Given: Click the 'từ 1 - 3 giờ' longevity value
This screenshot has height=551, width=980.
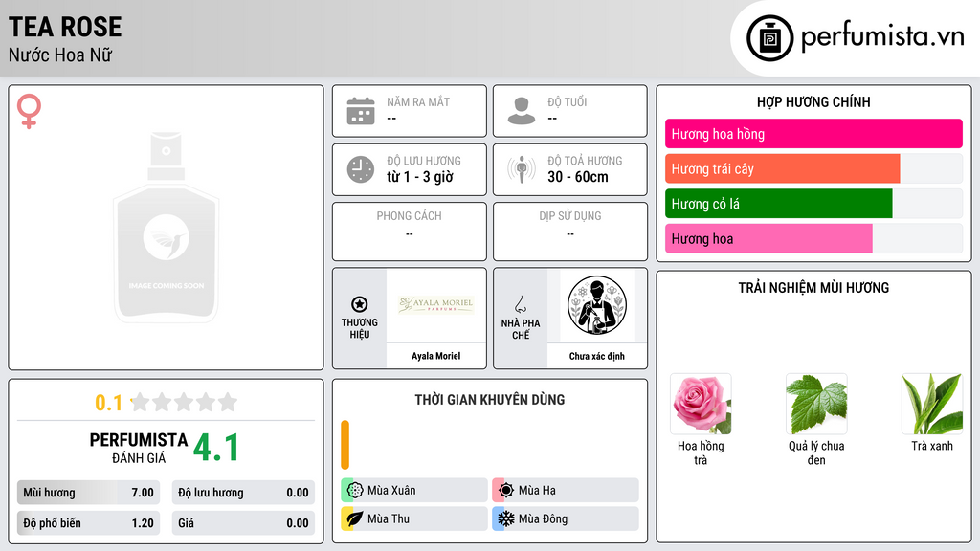Looking at the screenshot, I should 420,177.
